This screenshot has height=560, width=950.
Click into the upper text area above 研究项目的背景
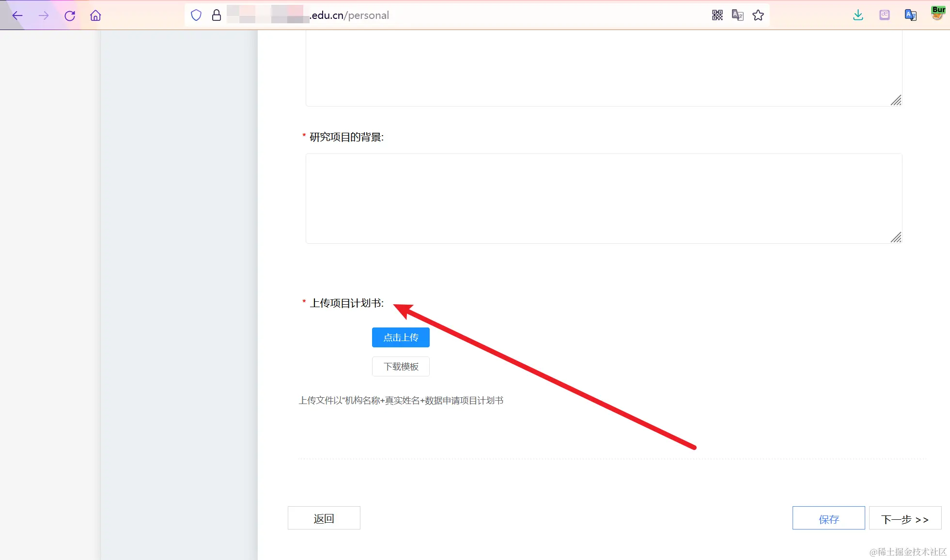[x=604, y=68]
